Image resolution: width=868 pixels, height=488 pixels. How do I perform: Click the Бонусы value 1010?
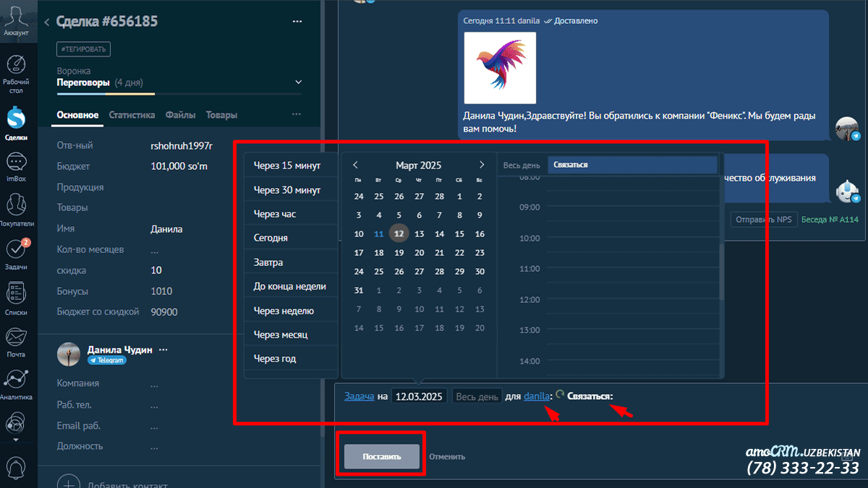(x=161, y=291)
